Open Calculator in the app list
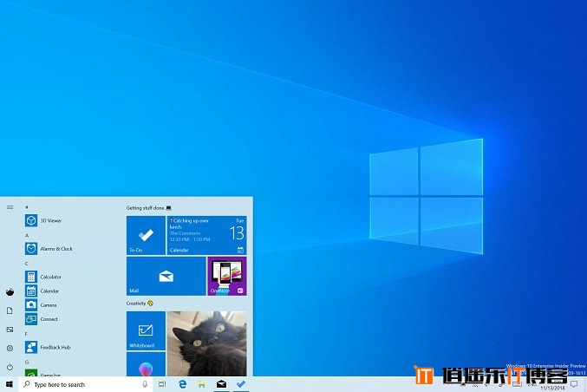 tap(43, 277)
